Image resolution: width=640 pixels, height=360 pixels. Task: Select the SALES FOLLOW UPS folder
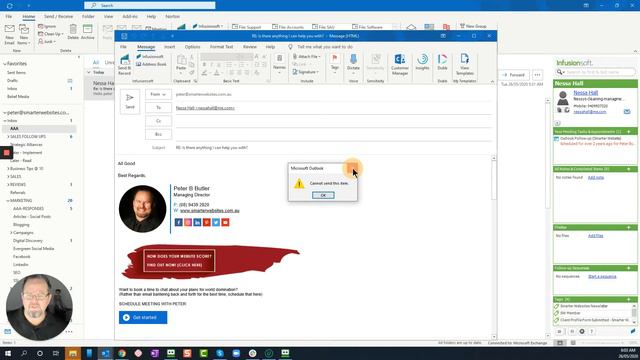pos(28,136)
